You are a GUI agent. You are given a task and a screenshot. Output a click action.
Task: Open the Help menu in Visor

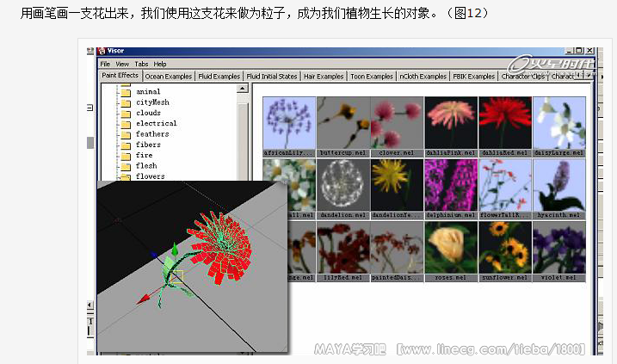point(160,64)
